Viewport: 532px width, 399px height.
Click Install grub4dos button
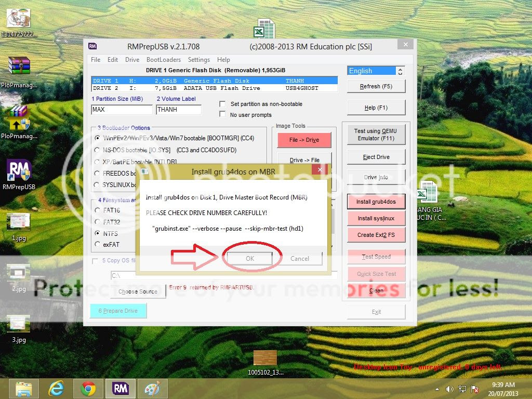(x=376, y=202)
